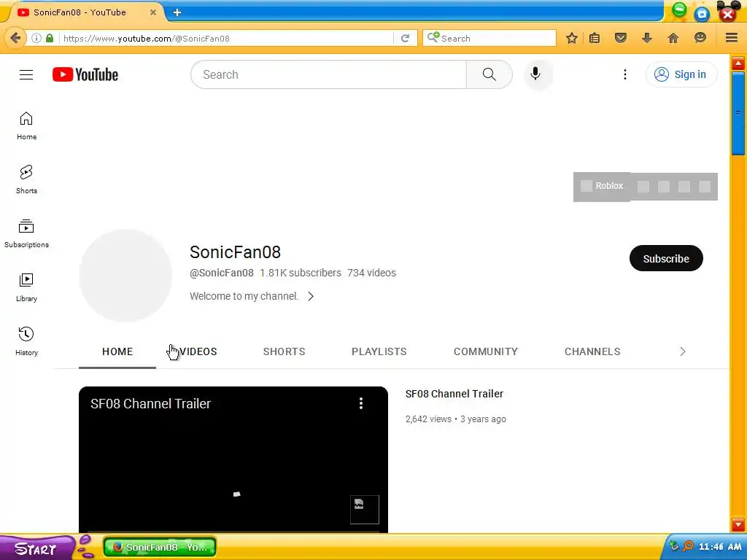Viewport: 747px width, 560px height.
Task: Select the SonicFan08 taskbar window button
Action: (x=160, y=547)
